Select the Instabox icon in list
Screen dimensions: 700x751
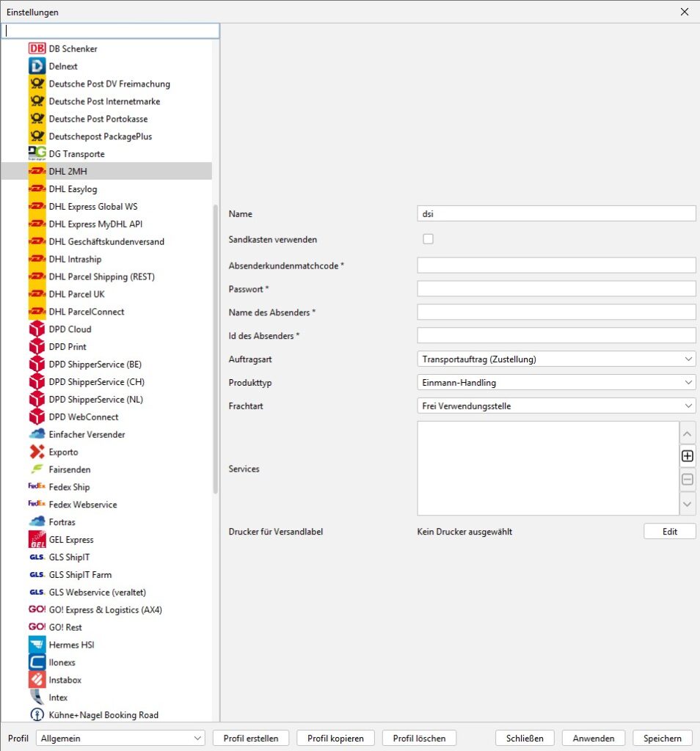point(37,680)
